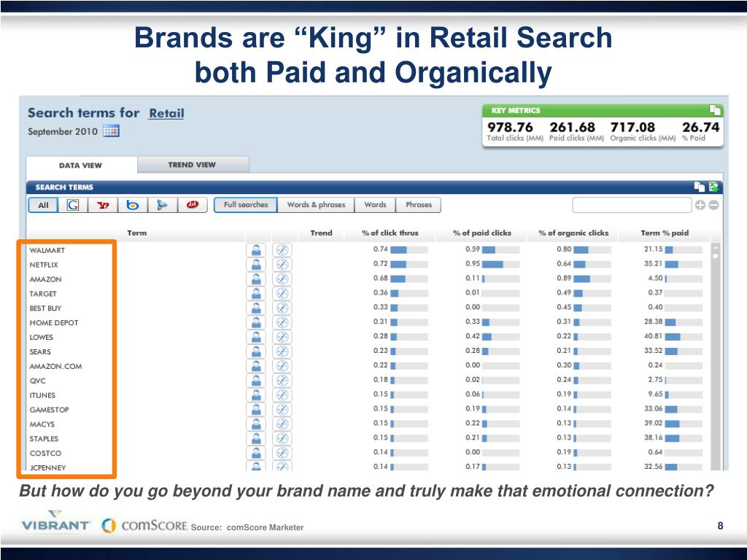747x560 pixels.
Task: Click WALMART % of click thrus bar
Action: pos(409,249)
